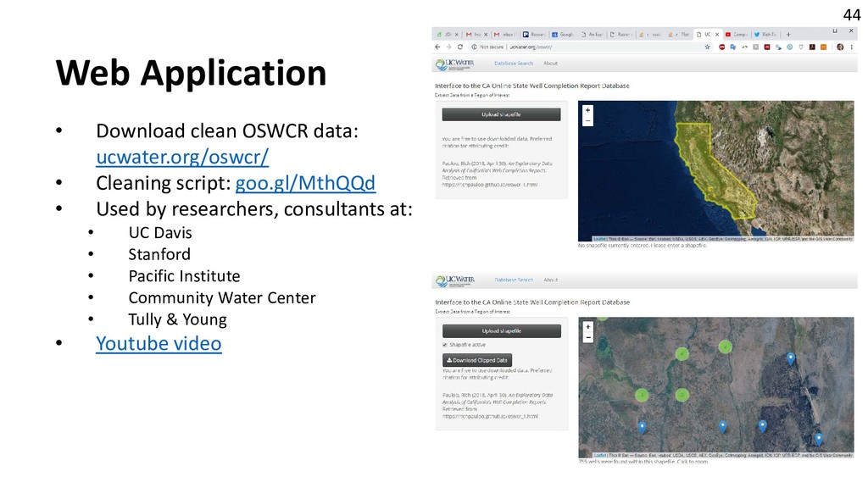868x488 pixels.
Task: Click the Not secure site info icon
Action: pyautogui.click(x=474, y=47)
